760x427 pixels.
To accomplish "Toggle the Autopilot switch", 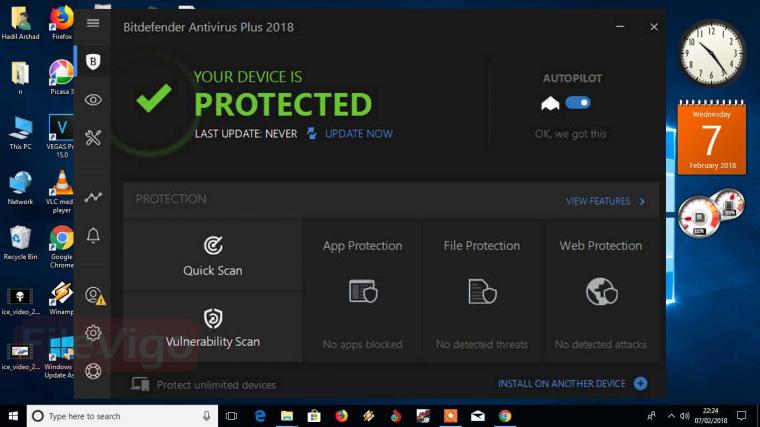I will (577, 103).
